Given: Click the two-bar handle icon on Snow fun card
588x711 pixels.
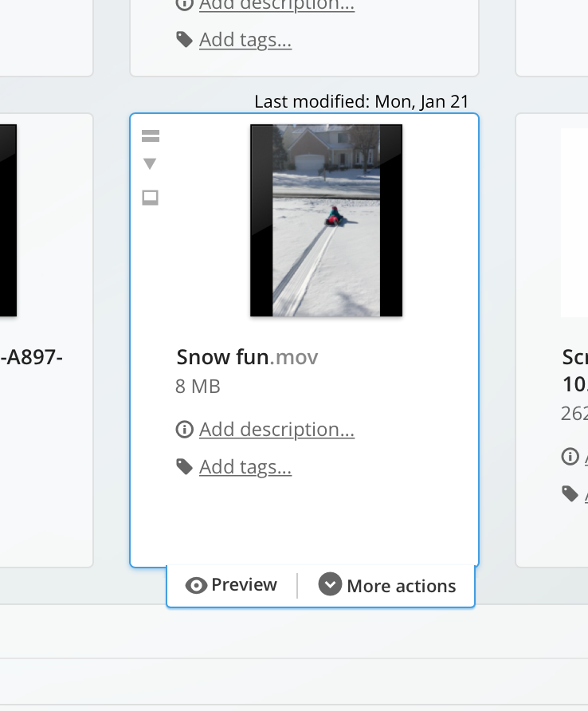Looking at the screenshot, I should 150,136.
